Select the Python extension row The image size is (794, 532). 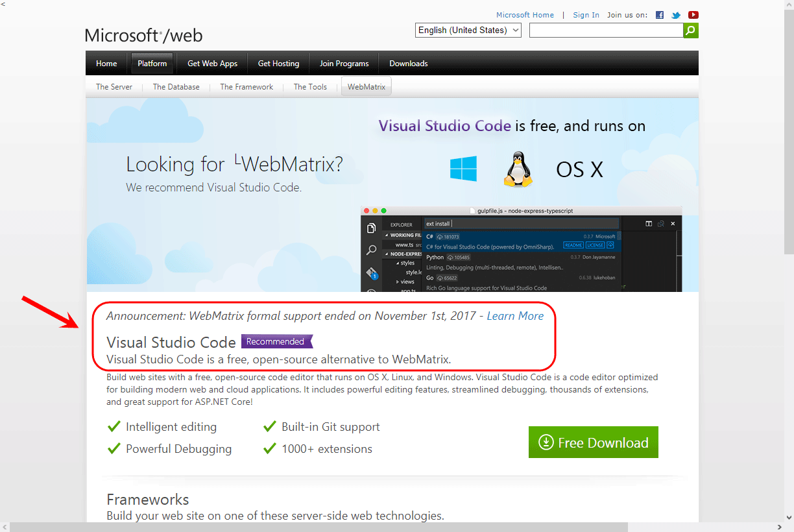[x=521, y=262]
